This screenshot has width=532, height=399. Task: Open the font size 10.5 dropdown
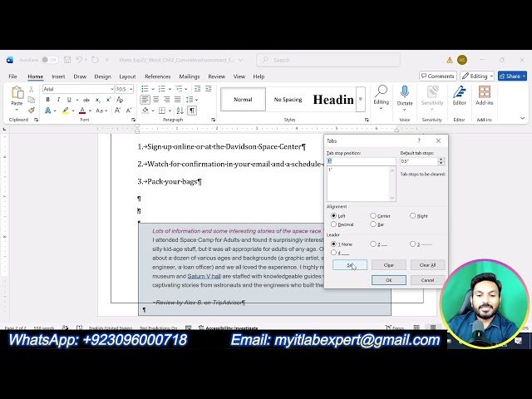tap(131, 89)
